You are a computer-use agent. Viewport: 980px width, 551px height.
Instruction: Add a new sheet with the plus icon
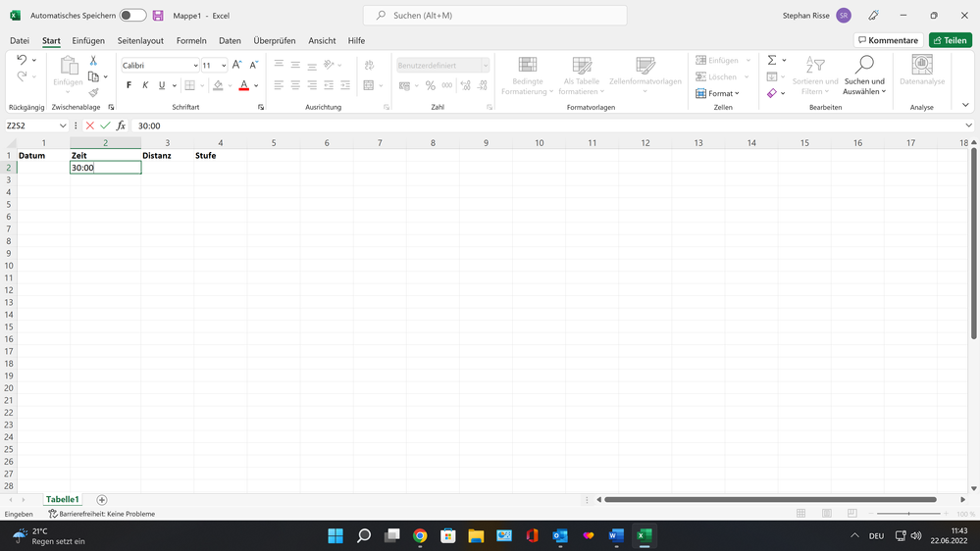pyautogui.click(x=102, y=500)
